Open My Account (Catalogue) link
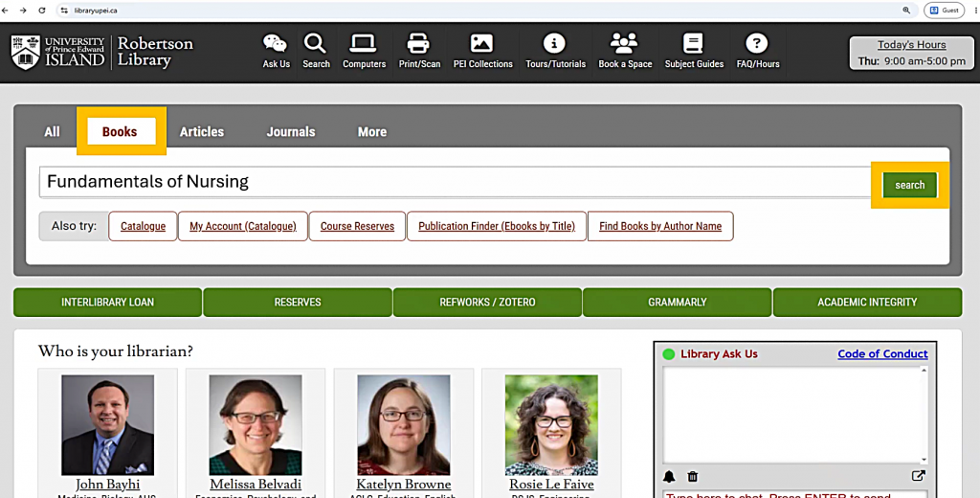This screenshot has height=498, width=980. [243, 226]
